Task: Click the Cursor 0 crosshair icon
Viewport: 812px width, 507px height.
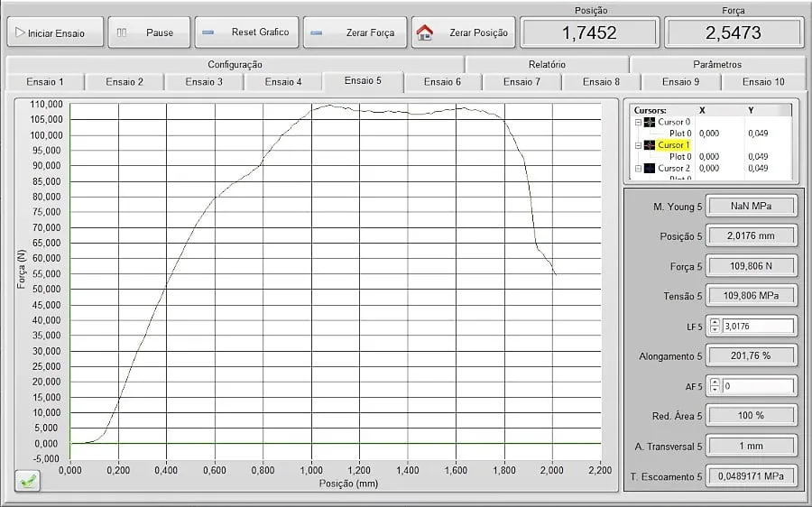Action: click(650, 122)
